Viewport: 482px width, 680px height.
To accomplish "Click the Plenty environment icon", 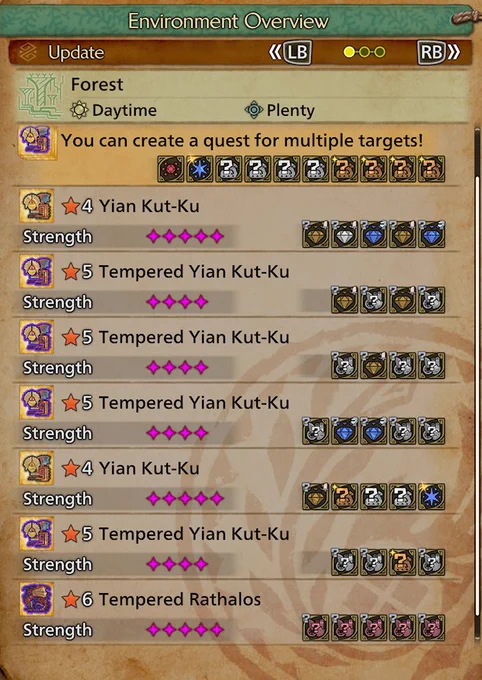I will pyautogui.click(x=254, y=110).
